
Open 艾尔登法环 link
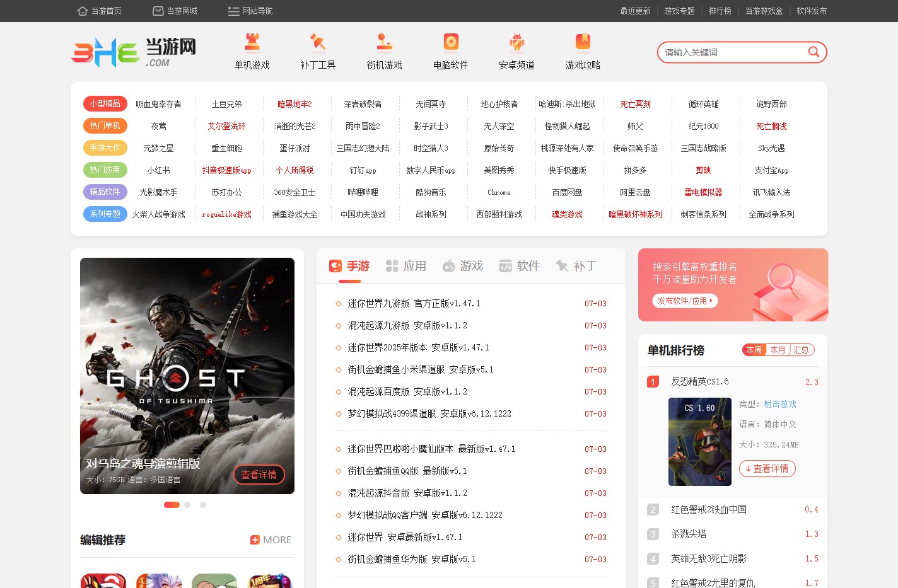pos(226,126)
